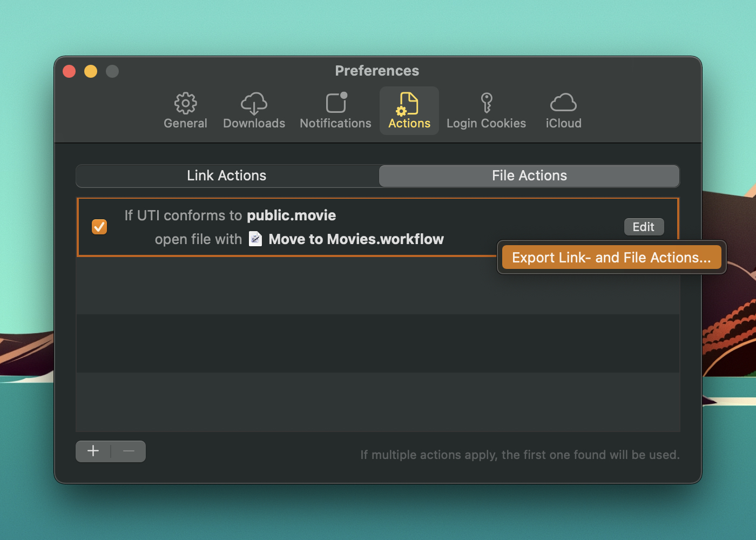Click the "If multiple actions apply" hint text

pyautogui.click(x=520, y=455)
